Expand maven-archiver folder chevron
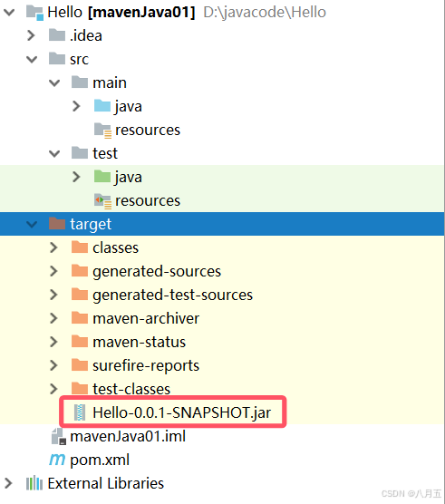Viewport: 445px width, 504px height. coord(53,318)
